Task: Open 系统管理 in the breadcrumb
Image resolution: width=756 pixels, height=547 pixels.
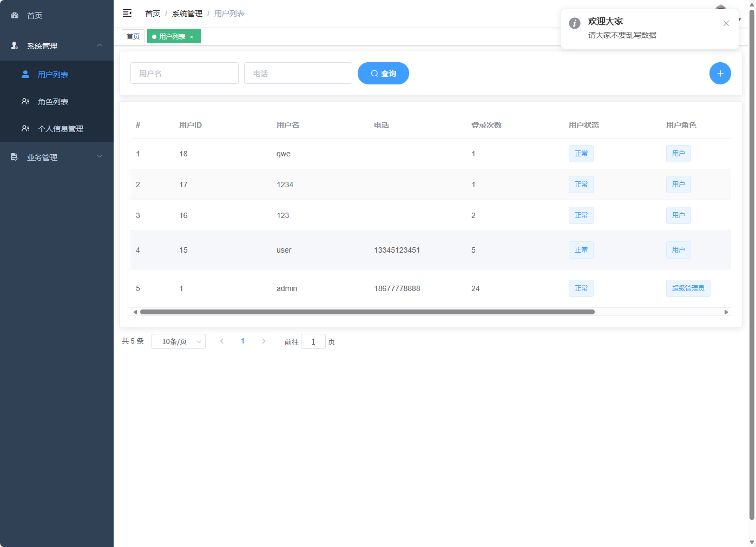Action: 187,13
